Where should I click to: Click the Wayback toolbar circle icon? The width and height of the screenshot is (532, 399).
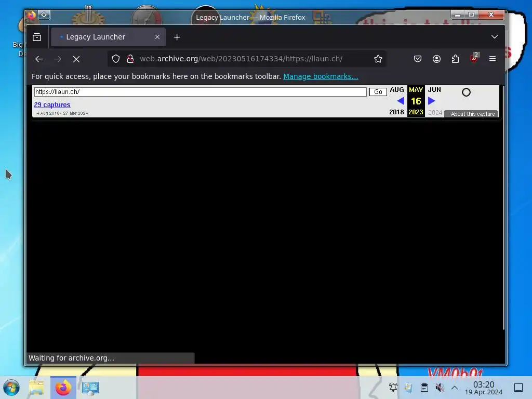coord(466,92)
